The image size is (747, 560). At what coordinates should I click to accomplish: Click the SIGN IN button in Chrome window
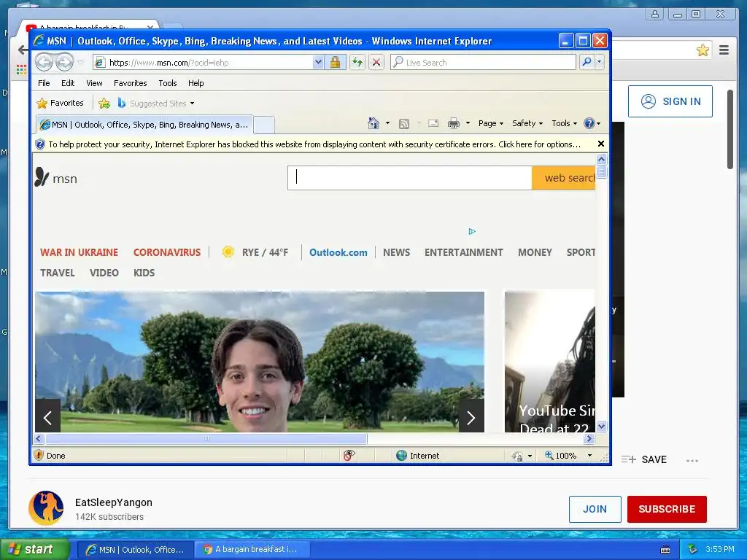[670, 101]
